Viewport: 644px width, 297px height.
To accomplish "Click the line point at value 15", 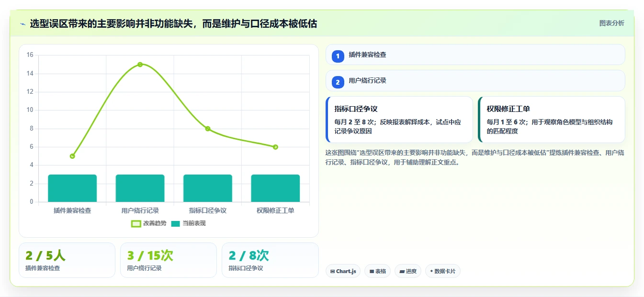I will coord(140,65).
